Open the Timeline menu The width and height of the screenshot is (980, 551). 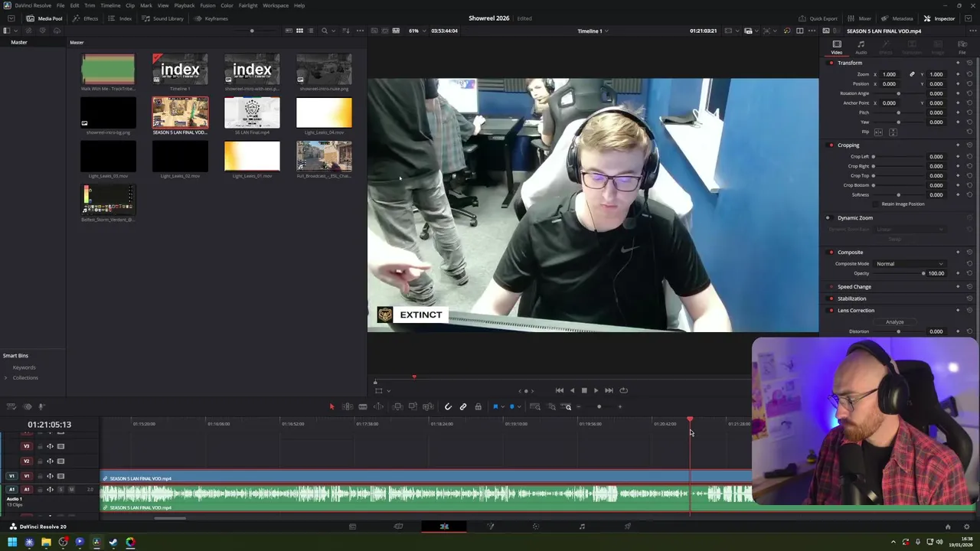point(110,5)
